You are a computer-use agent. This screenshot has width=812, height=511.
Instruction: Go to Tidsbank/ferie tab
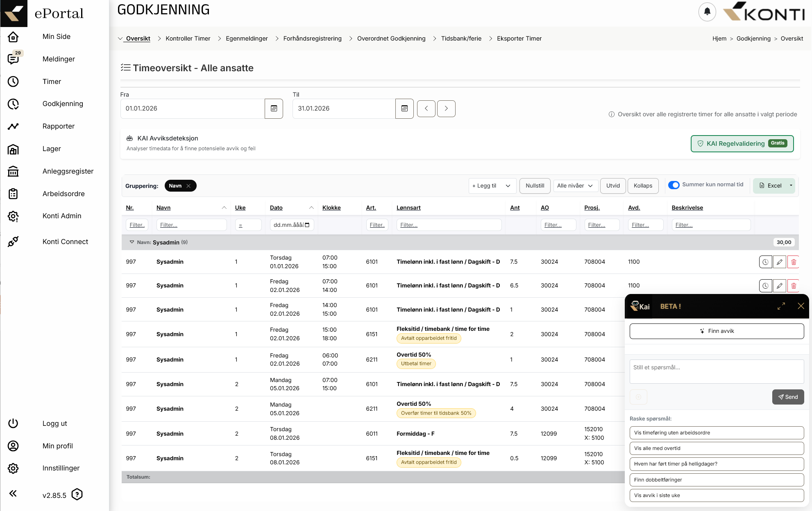click(461, 38)
